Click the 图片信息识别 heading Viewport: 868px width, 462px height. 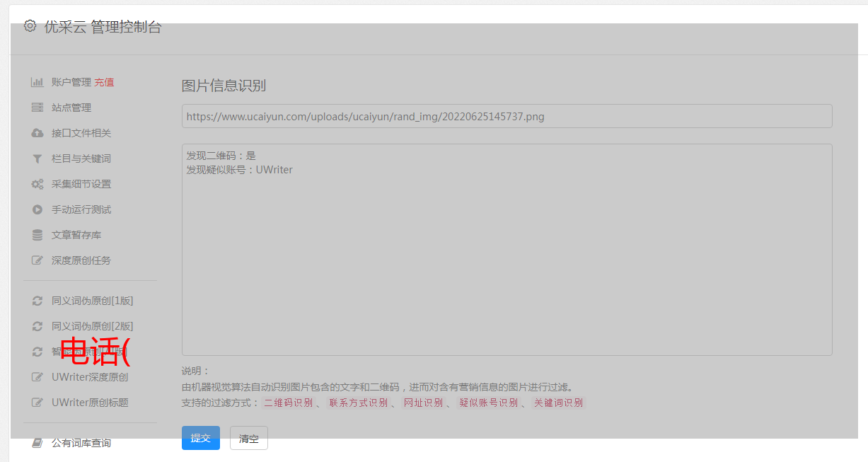click(224, 86)
